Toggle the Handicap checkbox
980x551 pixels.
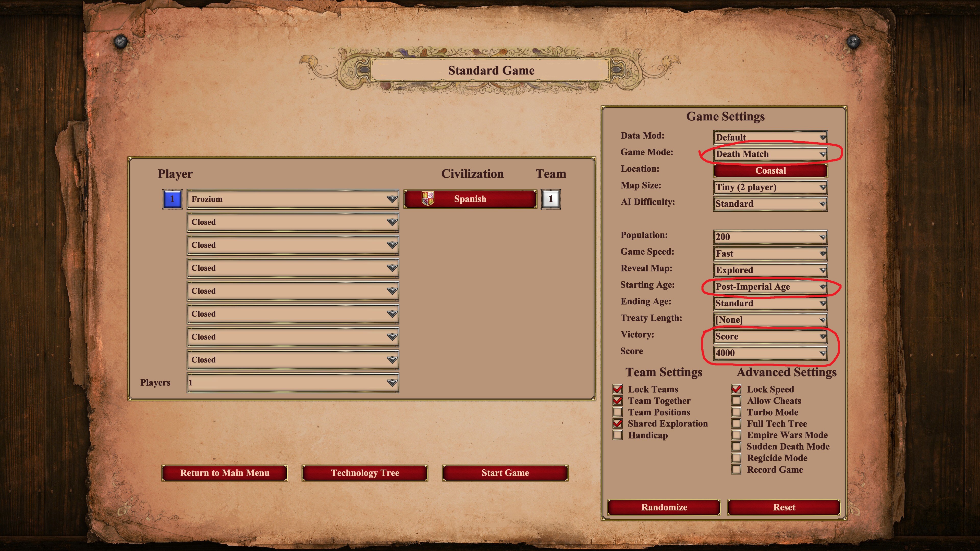(x=618, y=435)
